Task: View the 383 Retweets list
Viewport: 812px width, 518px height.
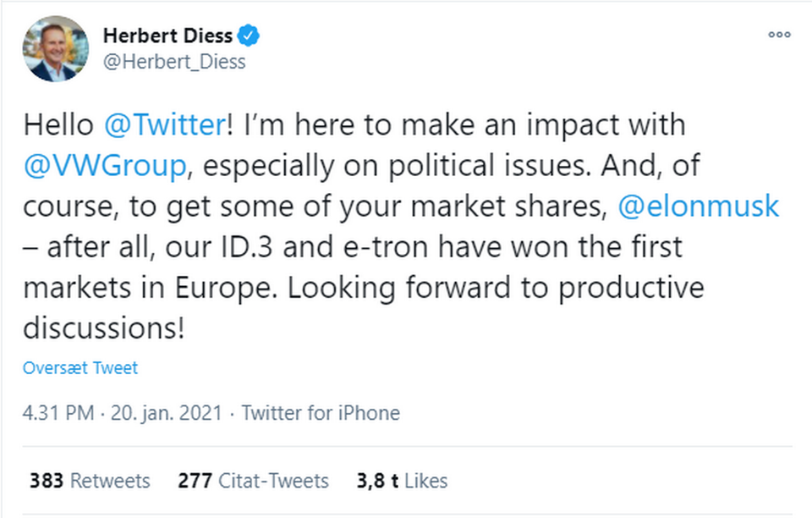Action: (x=90, y=481)
